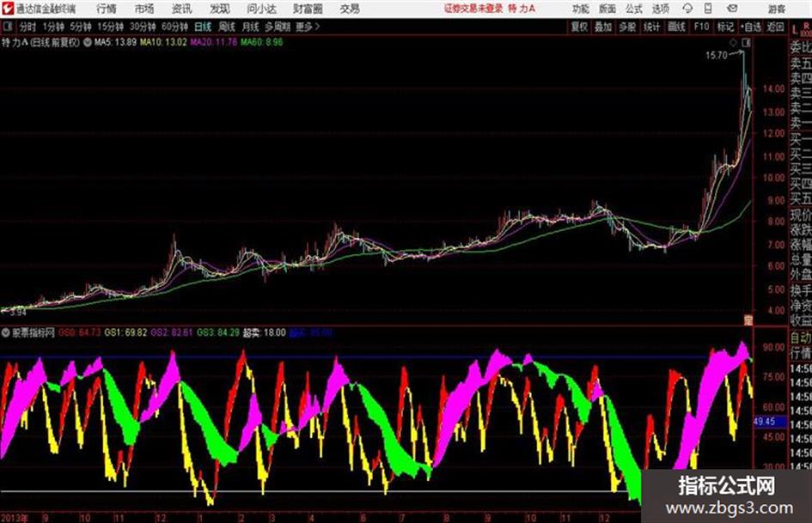Click the MA10: 13.02 value

point(163,42)
